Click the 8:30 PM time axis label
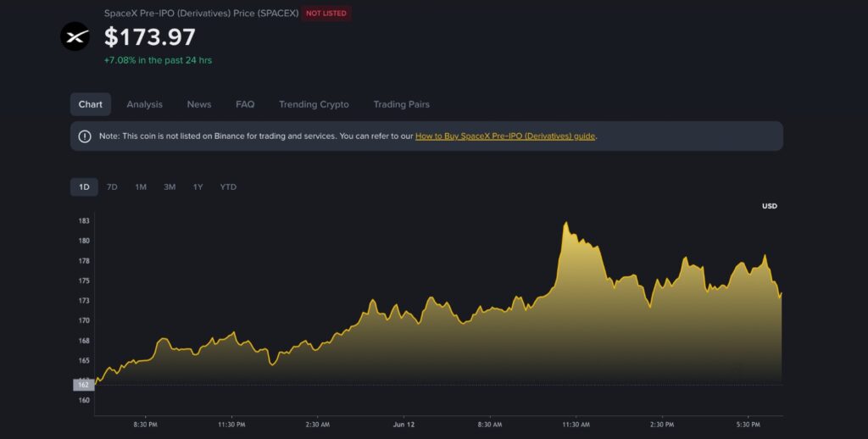Screen dimensions: 868x439 (x=145, y=425)
